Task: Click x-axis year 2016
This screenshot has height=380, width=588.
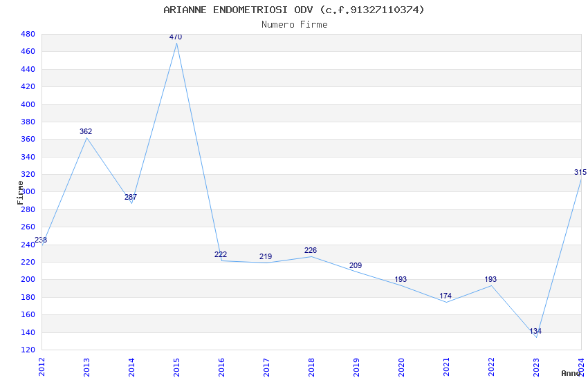Action: point(221,367)
